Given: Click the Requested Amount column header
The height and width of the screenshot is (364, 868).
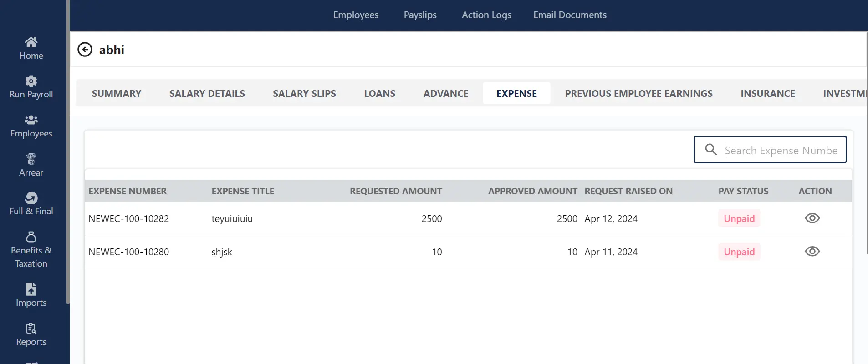Looking at the screenshot, I should tap(396, 191).
